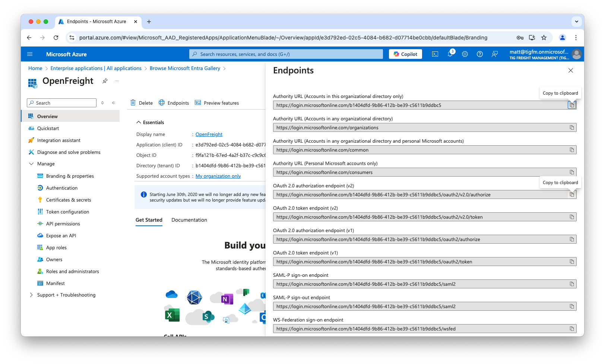
Task: Copy OAuth 2.0 authorization endpoint (v1)
Action: 571,239
